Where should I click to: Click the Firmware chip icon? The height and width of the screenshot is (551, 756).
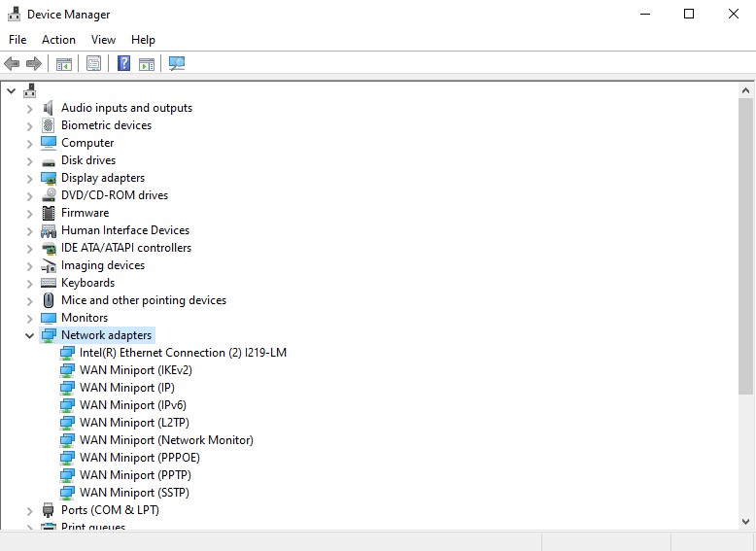click(49, 213)
